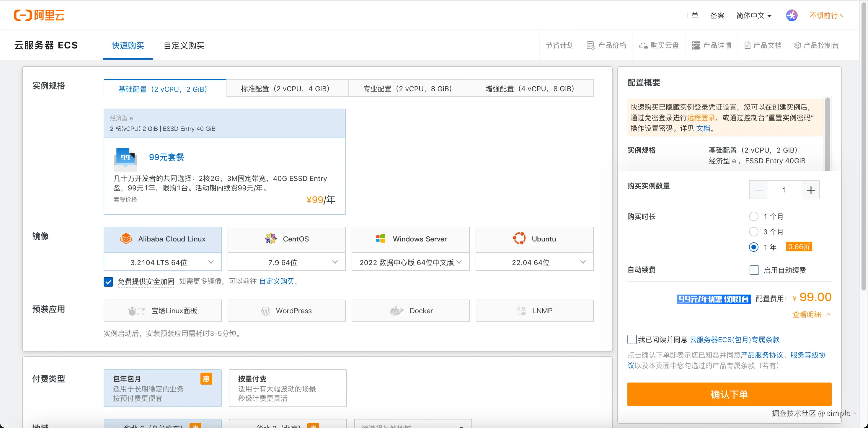Open the 产品服务协议 link
This screenshot has width=868, height=428.
point(762,355)
